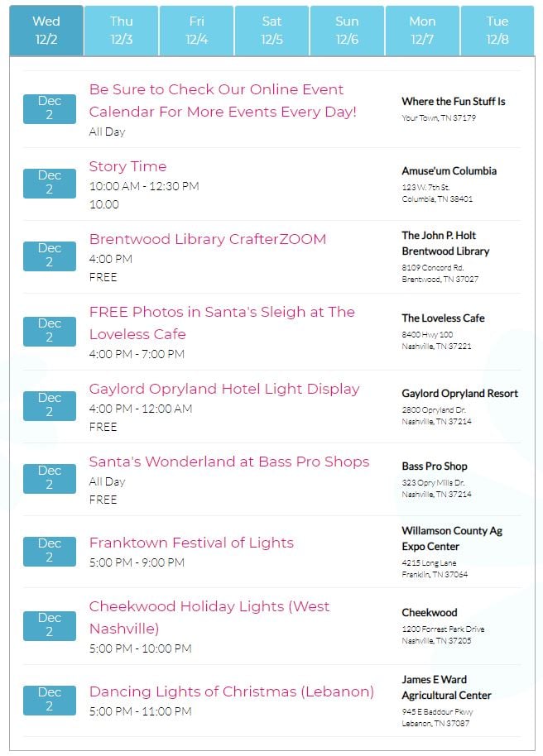Open the Sat 12/5 tab
Image resolution: width=543 pixels, height=756 pixels.
(x=271, y=31)
